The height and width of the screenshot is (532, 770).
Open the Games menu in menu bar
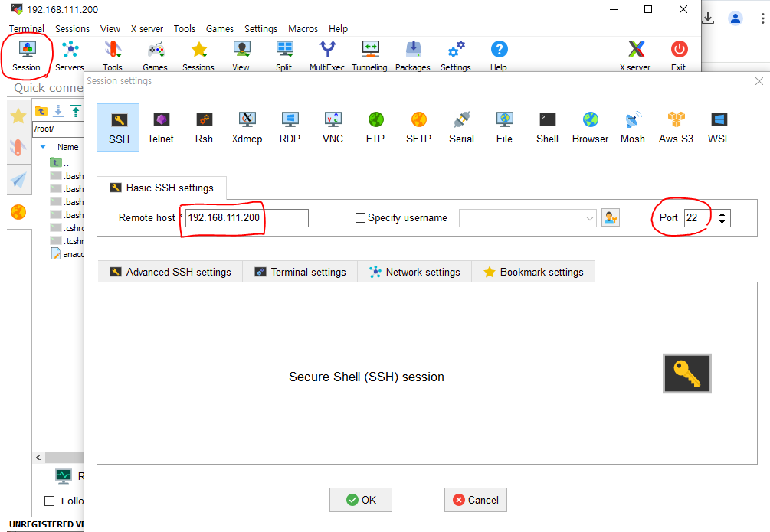[220, 28]
